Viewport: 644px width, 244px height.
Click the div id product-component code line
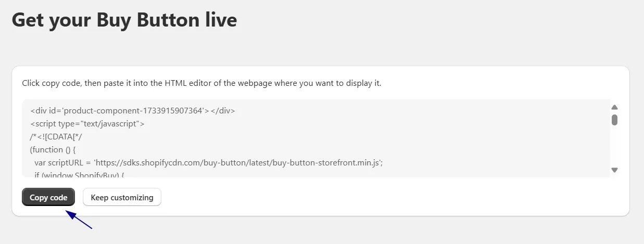point(133,110)
